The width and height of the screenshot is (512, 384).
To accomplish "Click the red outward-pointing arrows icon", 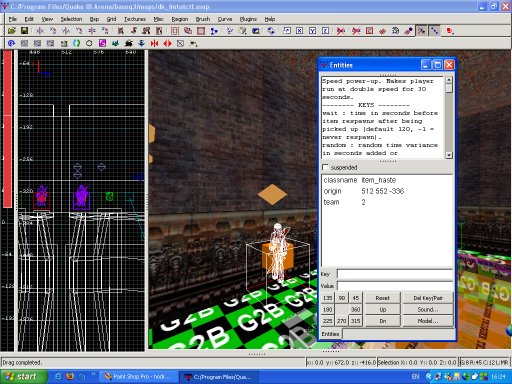I will [x=168, y=43].
